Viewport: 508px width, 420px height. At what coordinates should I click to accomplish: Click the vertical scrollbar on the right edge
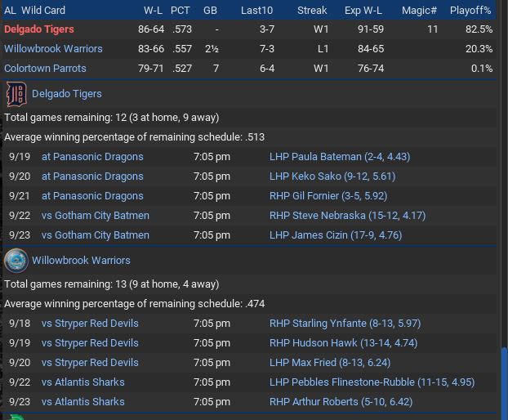[x=504, y=384]
